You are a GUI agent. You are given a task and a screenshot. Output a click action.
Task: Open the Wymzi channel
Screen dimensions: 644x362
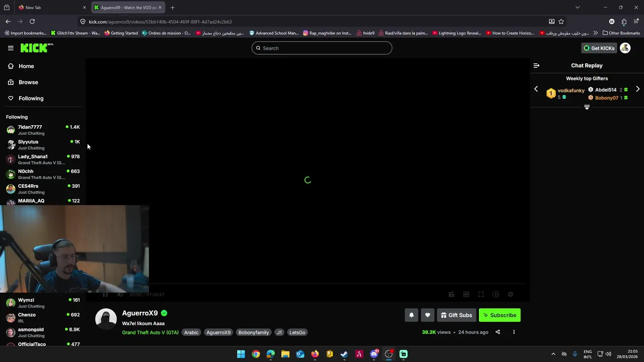(x=43, y=303)
